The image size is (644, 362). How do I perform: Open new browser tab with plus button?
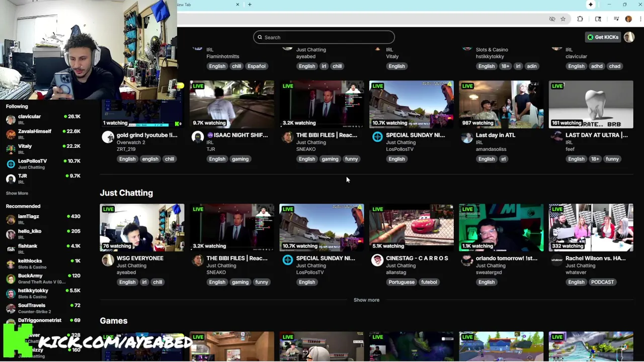[250, 5]
